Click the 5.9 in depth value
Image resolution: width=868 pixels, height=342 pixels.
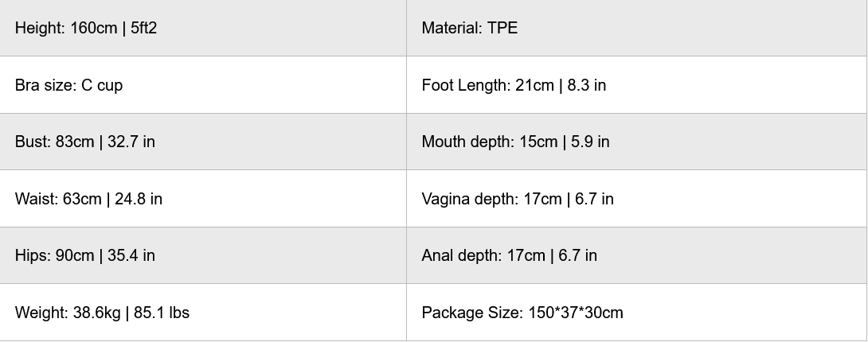point(590,142)
